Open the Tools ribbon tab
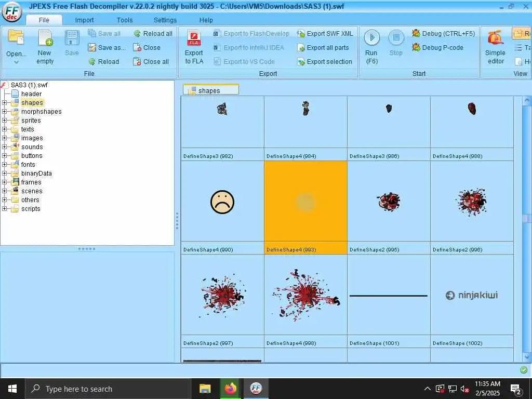Screen dimensions: 532x399 point(125,20)
